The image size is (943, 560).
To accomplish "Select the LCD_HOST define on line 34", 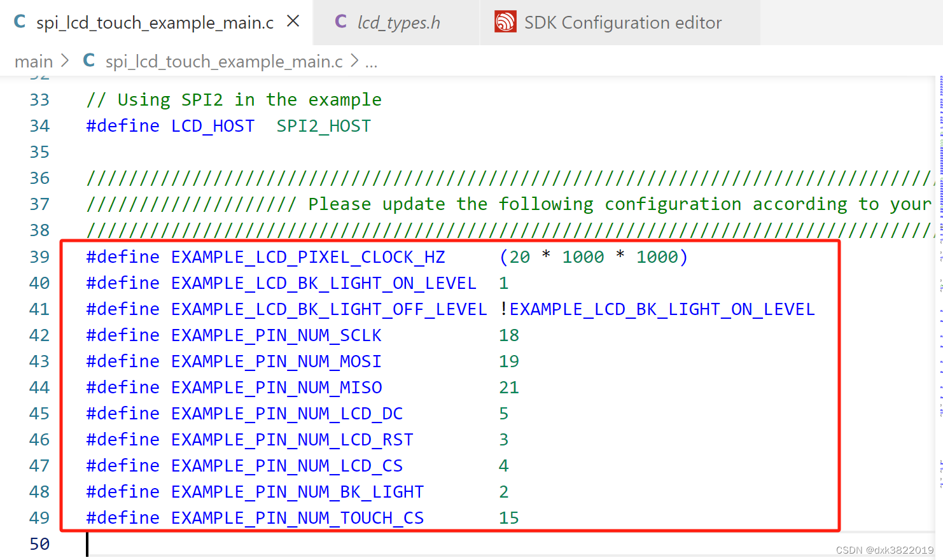I will [x=213, y=125].
